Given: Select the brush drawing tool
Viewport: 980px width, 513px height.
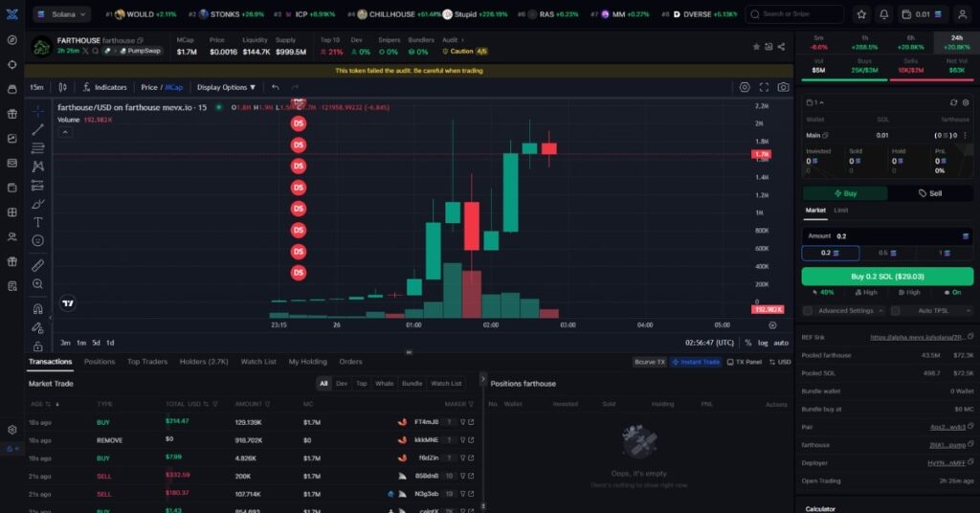Looking at the screenshot, I should point(38,204).
